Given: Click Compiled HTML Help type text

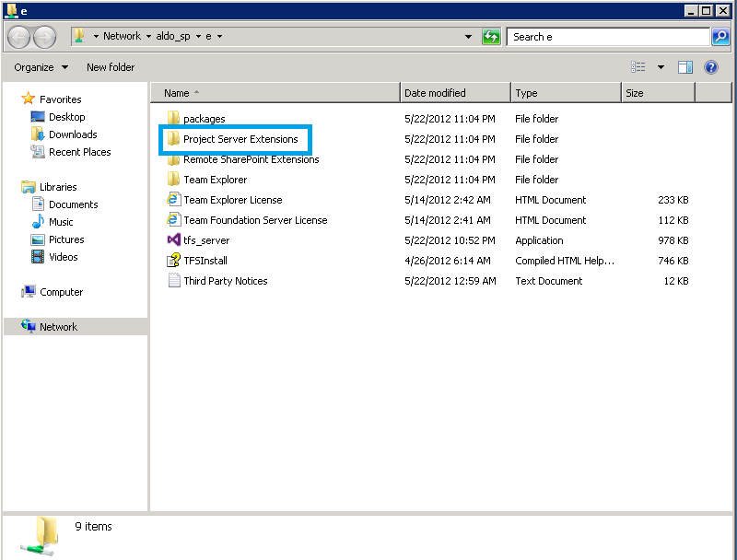Looking at the screenshot, I should 565,261.
